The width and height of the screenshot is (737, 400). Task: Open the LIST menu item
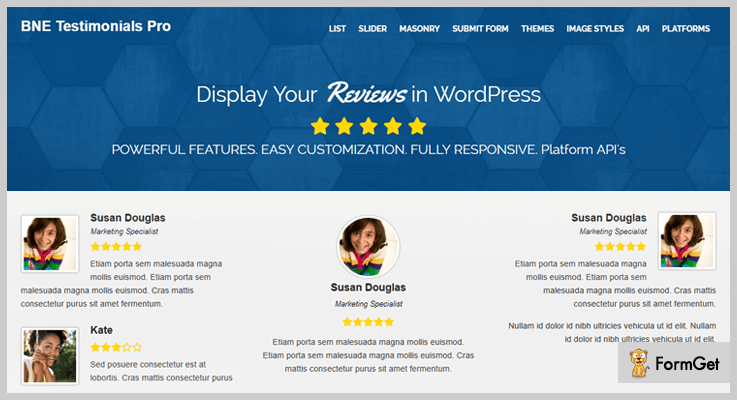pos(337,29)
